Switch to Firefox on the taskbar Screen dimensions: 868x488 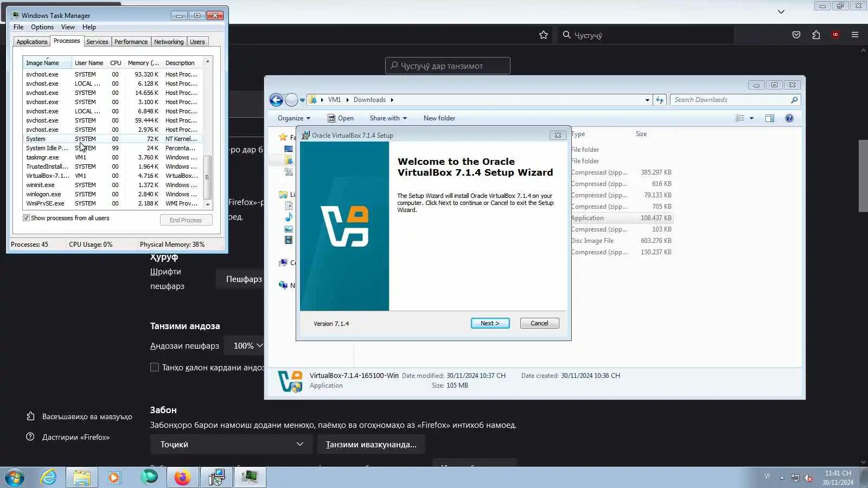pos(182,477)
